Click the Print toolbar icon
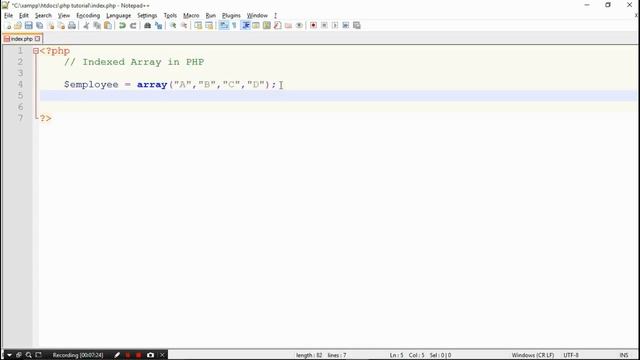The image size is (640, 360). [x=72, y=25]
